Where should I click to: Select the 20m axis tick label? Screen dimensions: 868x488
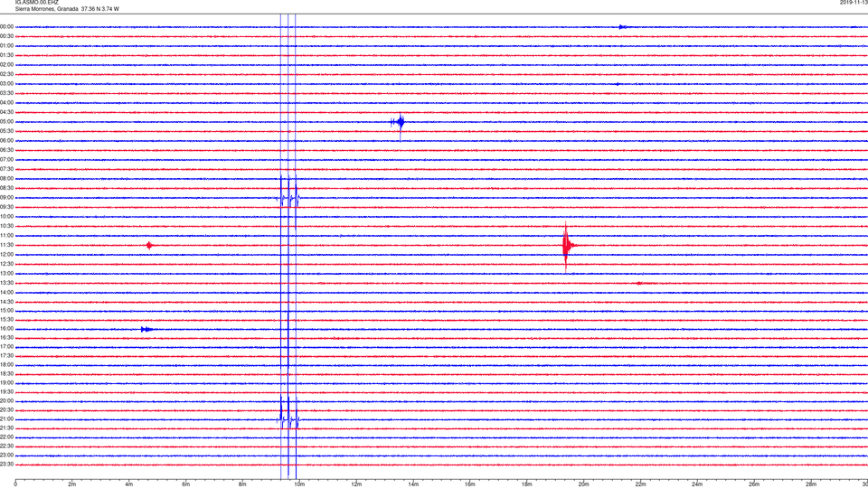(583, 484)
